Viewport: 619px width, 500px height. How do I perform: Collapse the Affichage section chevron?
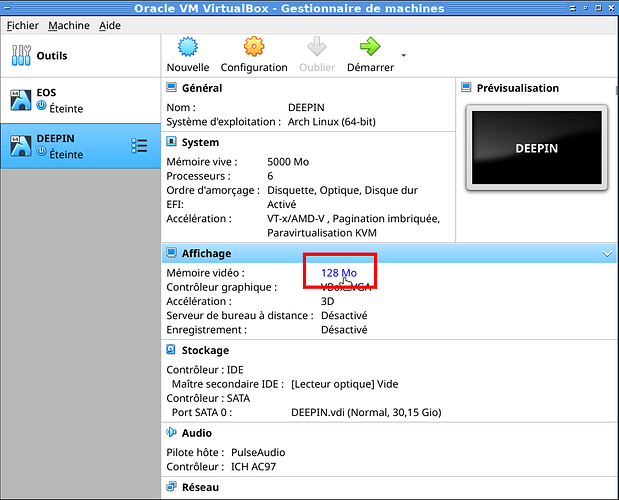pyautogui.click(x=608, y=253)
